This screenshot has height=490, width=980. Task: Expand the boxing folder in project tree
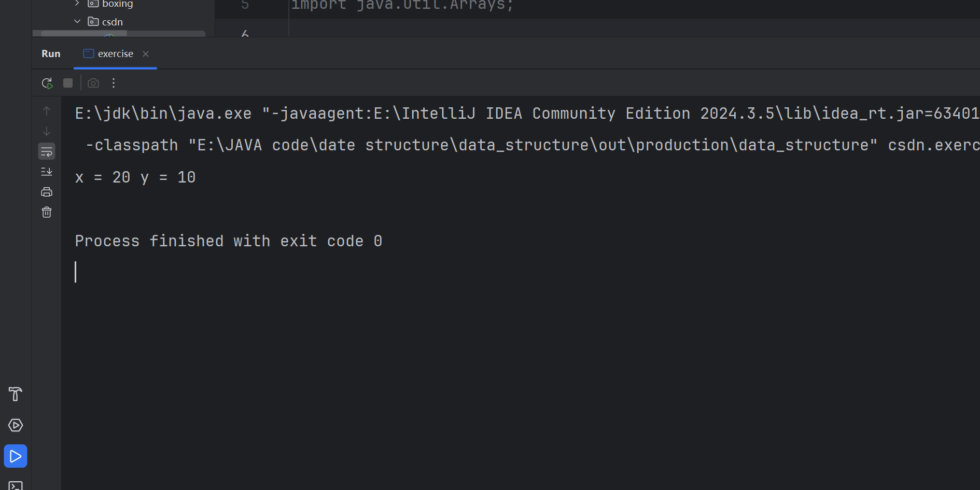pyautogui.click(x=77, y=4)
